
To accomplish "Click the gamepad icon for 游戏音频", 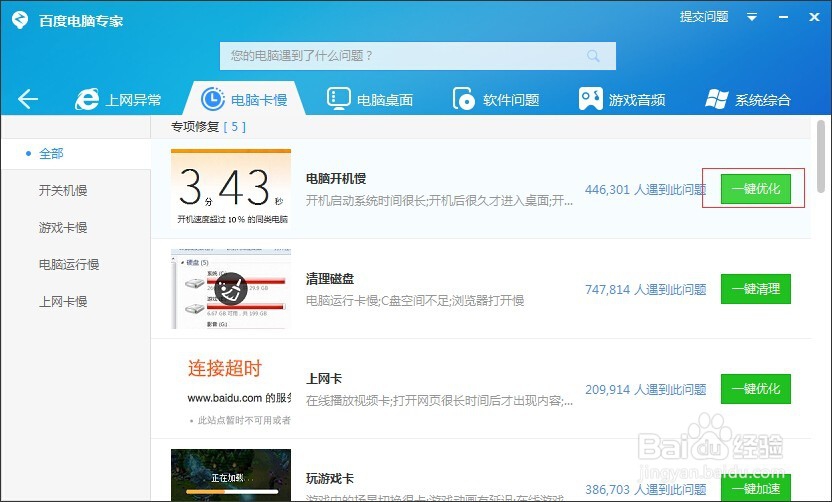I will coord(590,99).
